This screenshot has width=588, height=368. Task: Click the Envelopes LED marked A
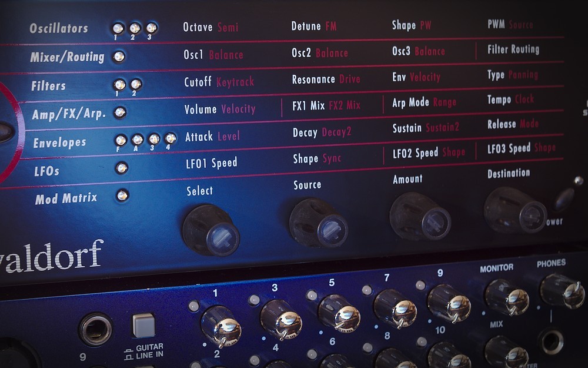point(137,140)
